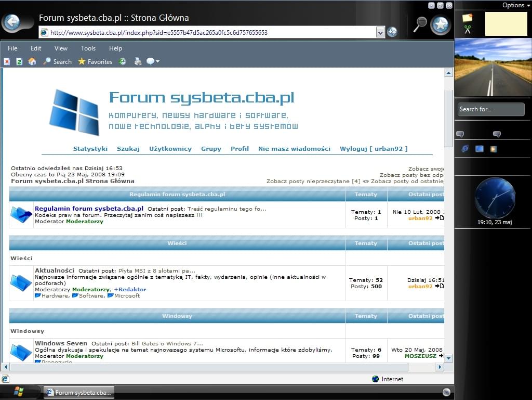Open the Profil link
The width and height of the screenshot is (532, 400).
click(240, 149)
